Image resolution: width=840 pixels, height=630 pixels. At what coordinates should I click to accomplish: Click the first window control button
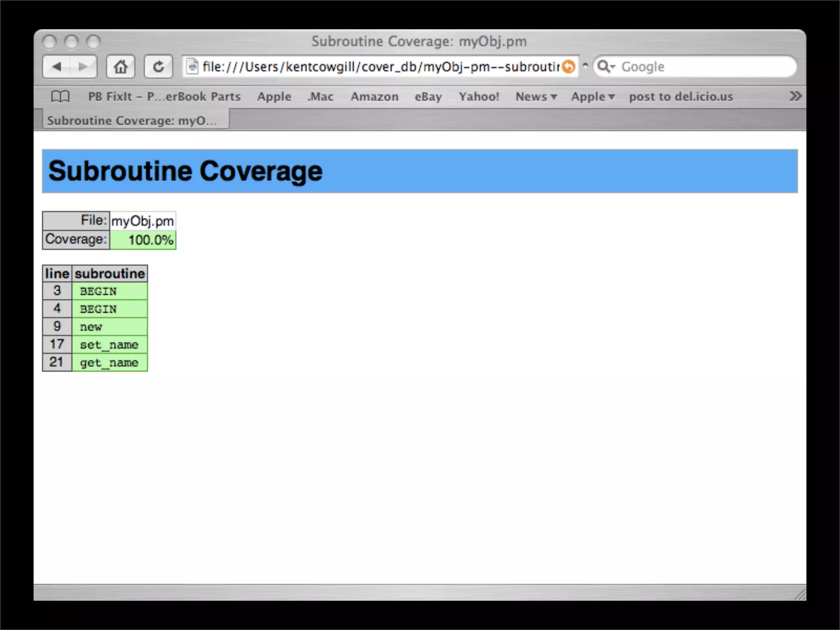(x=50, y=41)
